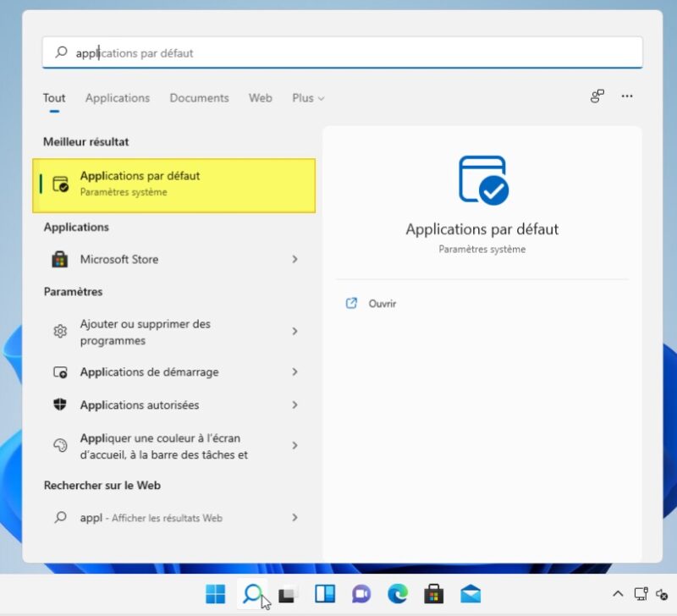Launch Teams Chat from the taskbar
Screen dimensions: 677x616
tap(361, 594)
